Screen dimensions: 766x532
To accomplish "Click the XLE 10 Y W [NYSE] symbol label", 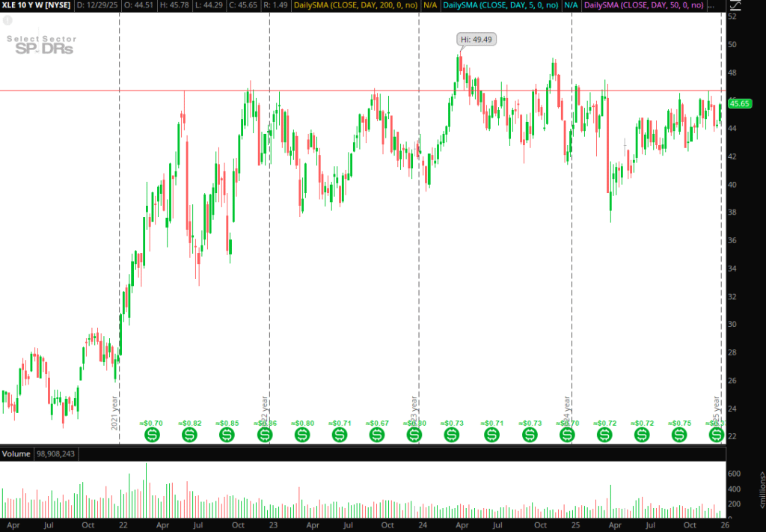I will (x=36, y=5).
